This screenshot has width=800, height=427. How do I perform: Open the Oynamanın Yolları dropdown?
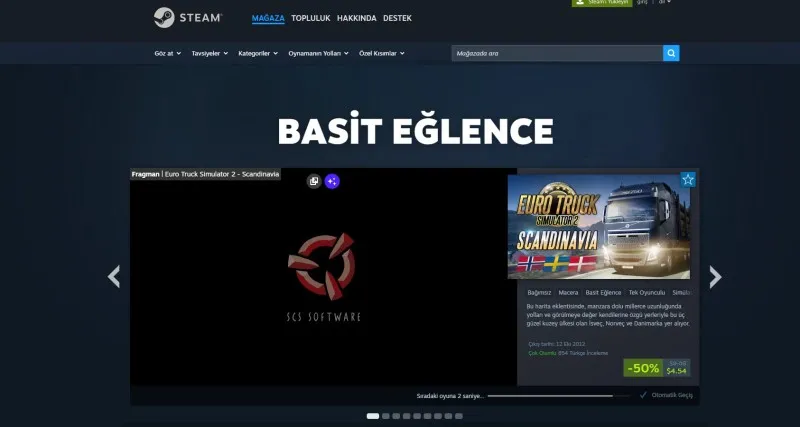click(x=318, y=53)
